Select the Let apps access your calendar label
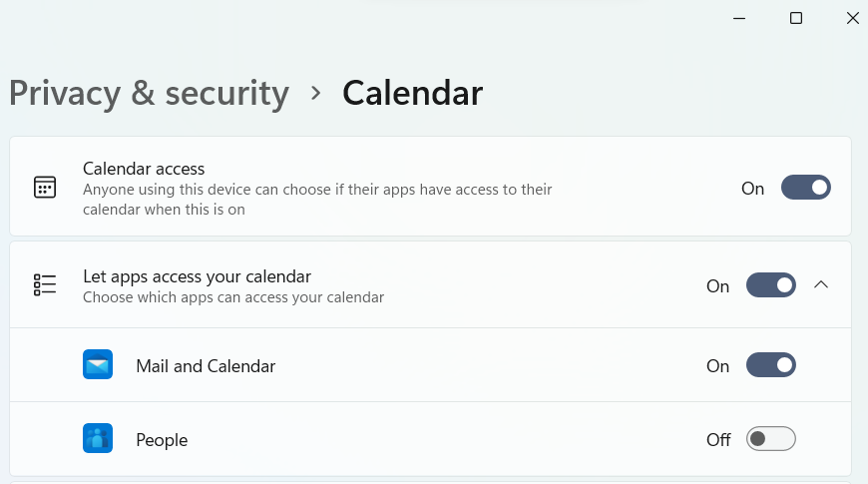The width and height of the screenshot is (868, 484). [x=197, y=276]
